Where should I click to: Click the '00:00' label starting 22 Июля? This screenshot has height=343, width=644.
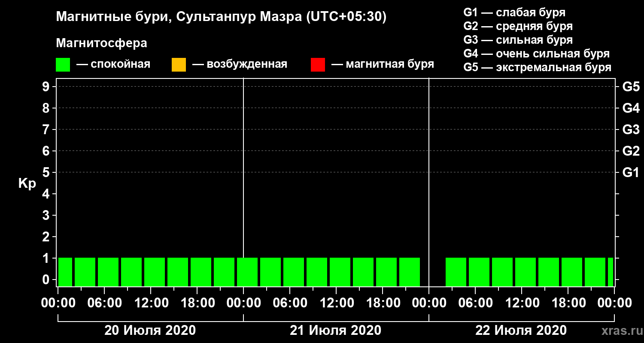click(x=429, y=303)
